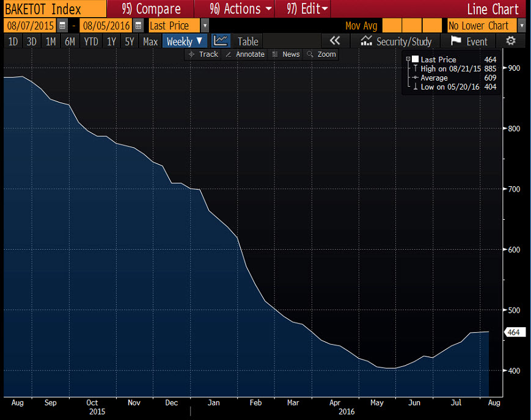Click the Compare button
The height and width of the screenshot is (420, 531).
click(151, 9)
